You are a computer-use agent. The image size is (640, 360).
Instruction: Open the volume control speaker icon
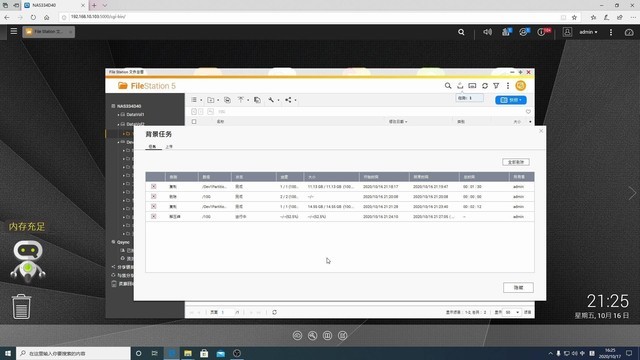pyautogui.click(x=487, y=32)
